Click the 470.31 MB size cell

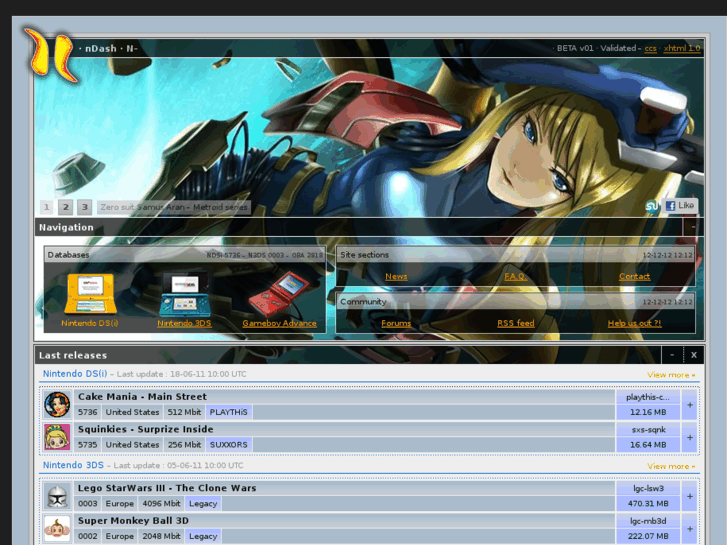tap(648, 503)
